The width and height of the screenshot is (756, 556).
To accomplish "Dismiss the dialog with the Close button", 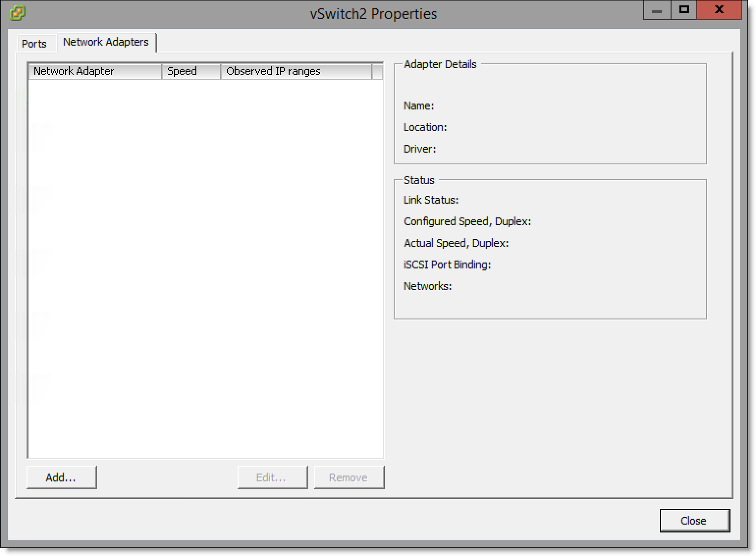I will 694,521.
